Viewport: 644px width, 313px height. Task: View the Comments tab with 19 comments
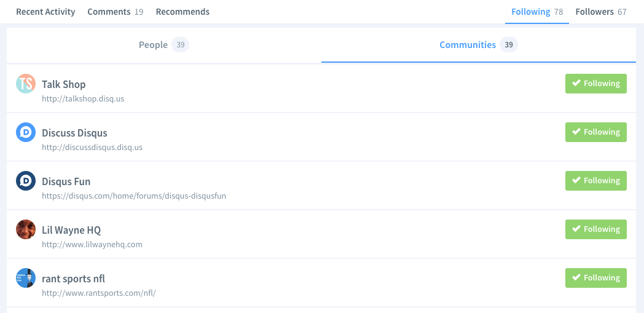(x=116, y=12)
